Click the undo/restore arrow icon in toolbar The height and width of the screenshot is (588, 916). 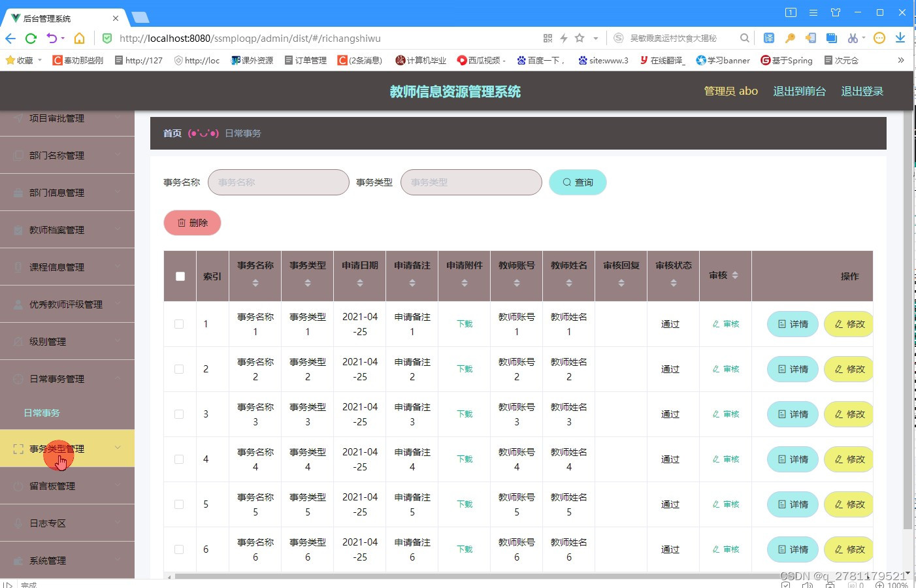coord(52,39)
